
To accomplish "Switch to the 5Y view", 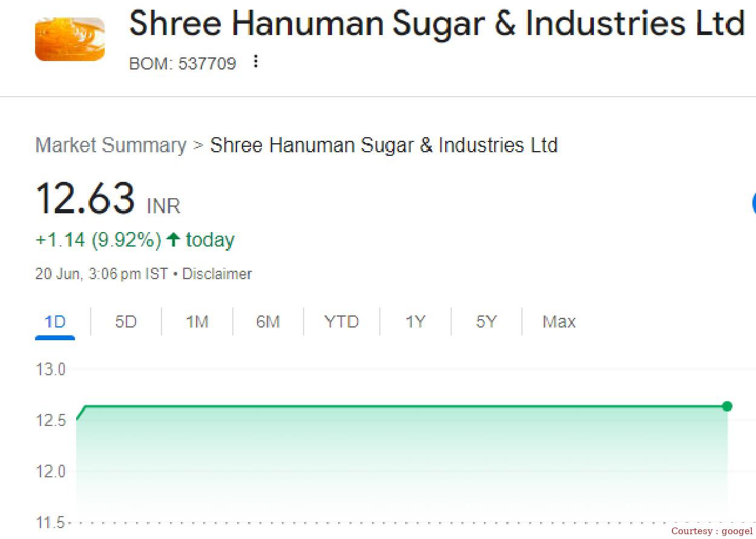I will pos(486,321).
